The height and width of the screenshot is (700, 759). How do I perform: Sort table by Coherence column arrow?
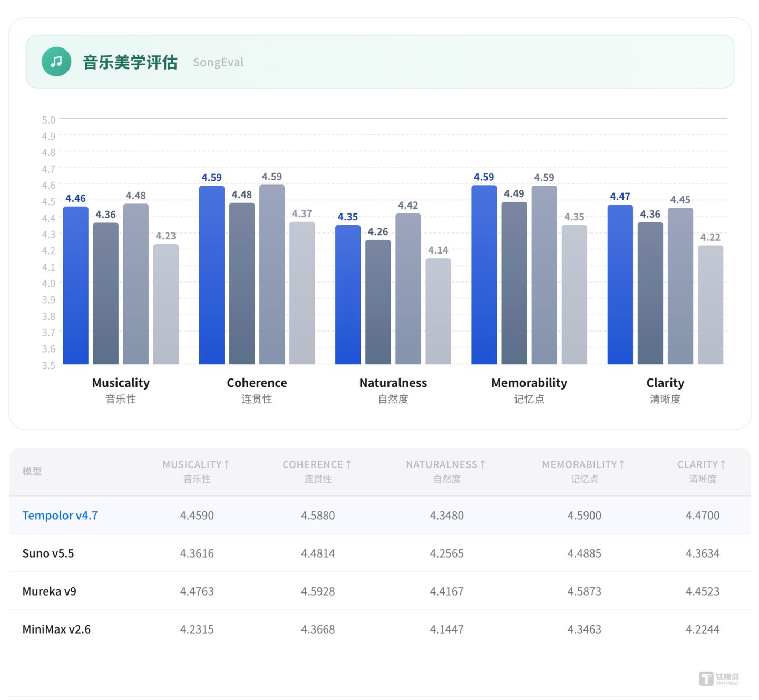point(348,464)
